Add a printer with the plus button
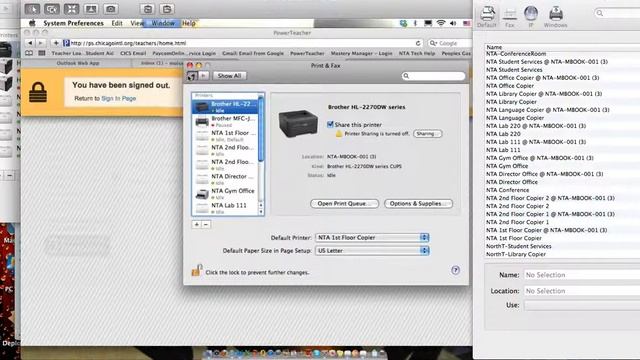Image resolution: width=640 pixels, height=360 pixels. coord(197,224)
